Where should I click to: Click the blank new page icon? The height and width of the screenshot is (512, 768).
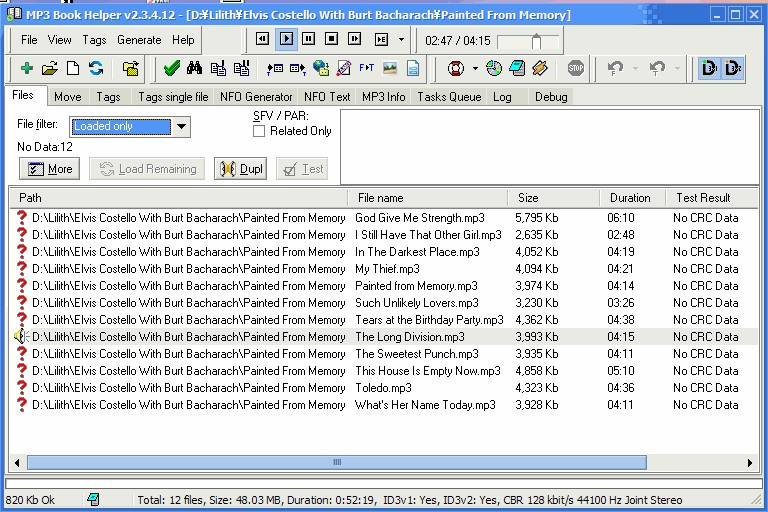click(73, 68)
